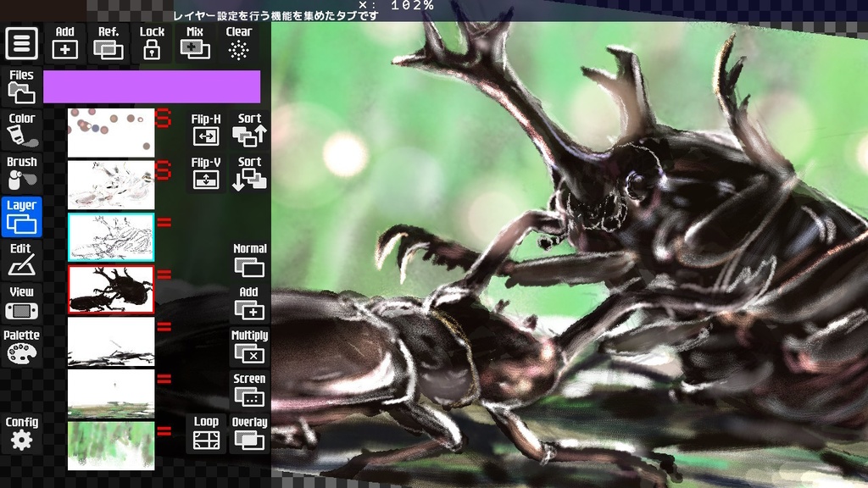This screenshot has height=488, width=868.
Task: Open the Files tab
Action: 21,86
